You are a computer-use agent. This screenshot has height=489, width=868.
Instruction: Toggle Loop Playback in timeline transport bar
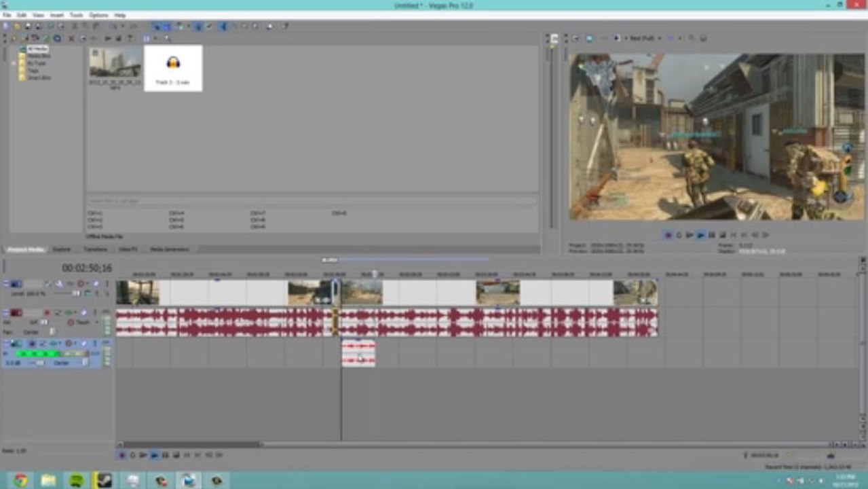tap(132, 455)
